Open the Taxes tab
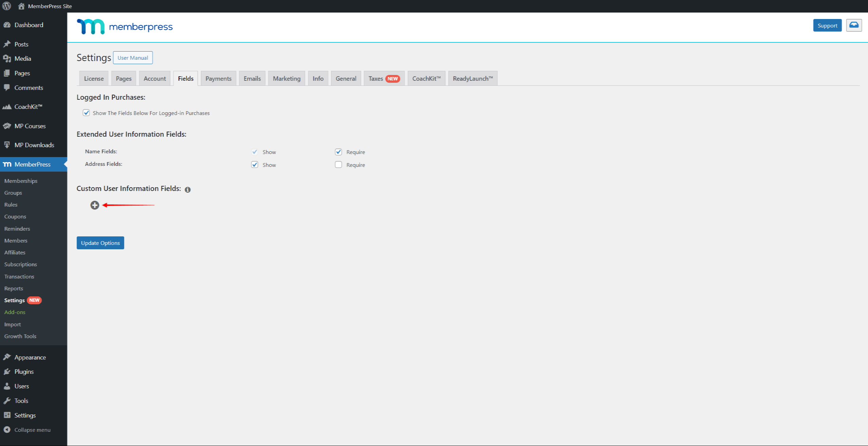Screen dimensions: 868x446 [384, 78]
